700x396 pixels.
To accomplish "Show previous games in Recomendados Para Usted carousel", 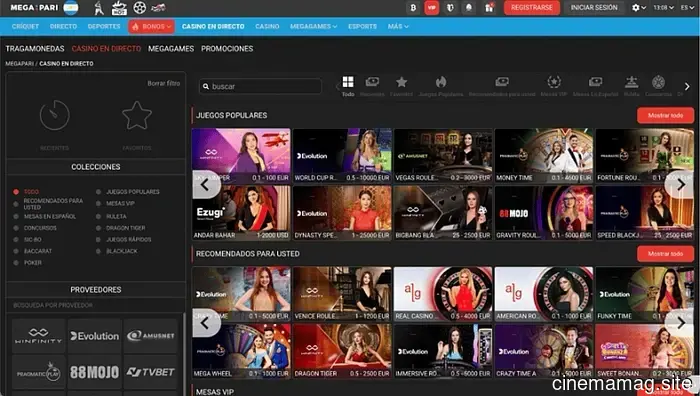I will point(206,323).
